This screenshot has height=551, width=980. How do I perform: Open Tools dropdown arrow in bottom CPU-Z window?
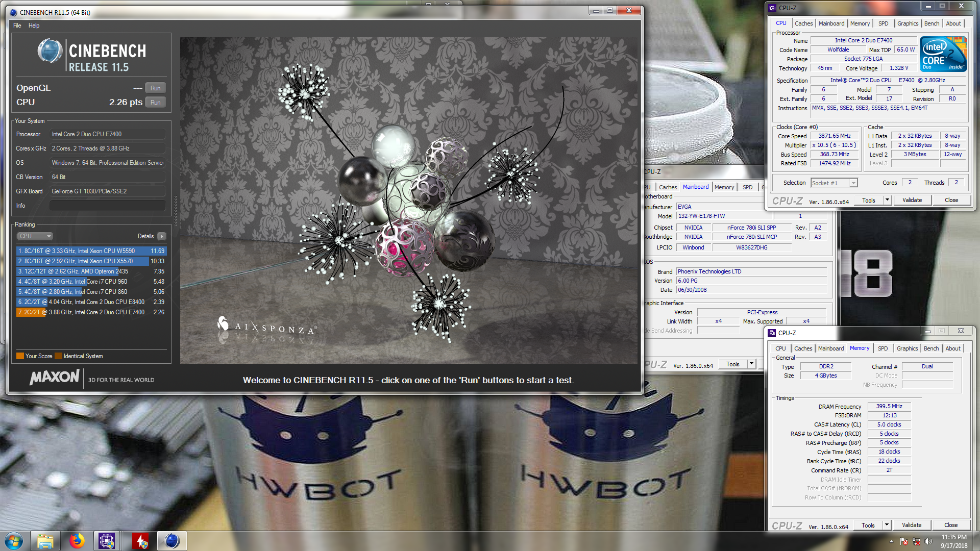(x=887, y=525)
